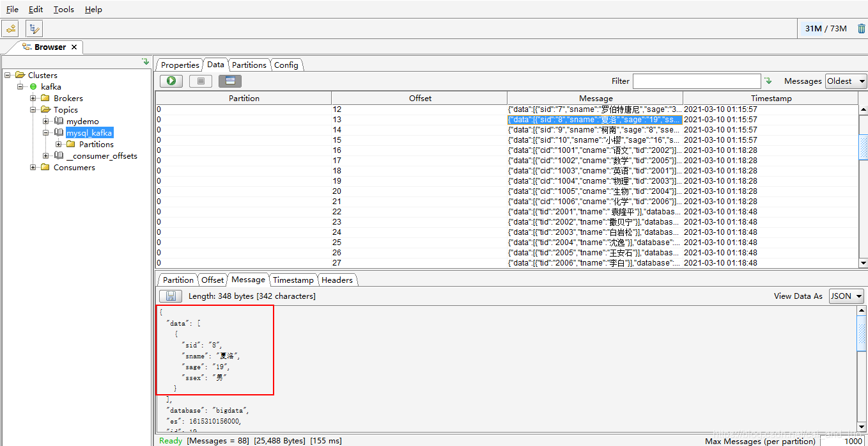Open the Tools menu
This screenshot has width=868, height=446.
click(64, 10)
